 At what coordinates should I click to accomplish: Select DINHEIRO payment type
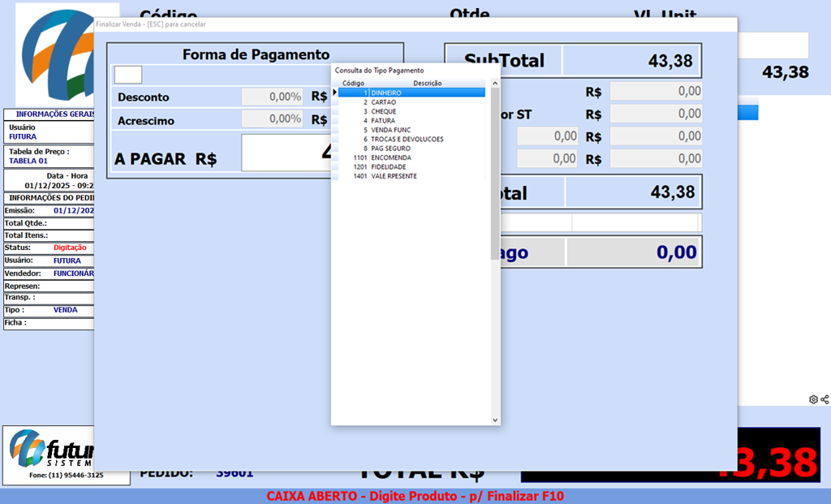click(386, 93)
